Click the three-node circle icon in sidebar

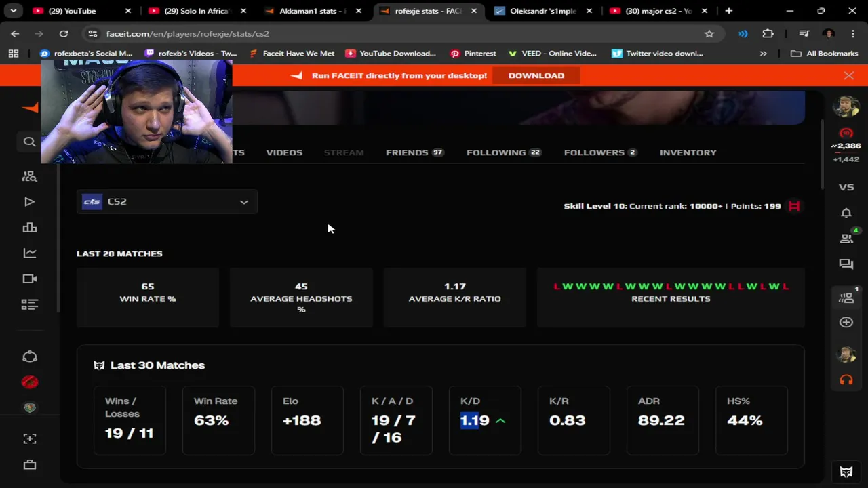point(29,357)
